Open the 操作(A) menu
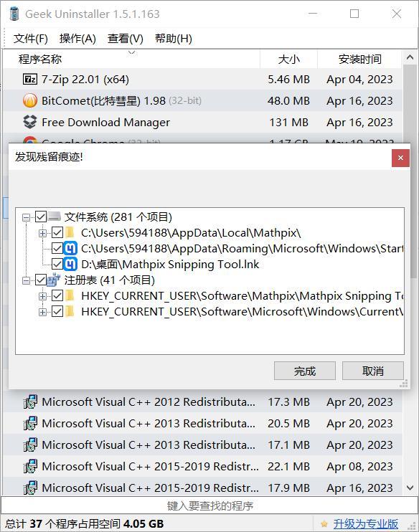This screenshot has height=532, width=419. pyautogui.click(x=77, y=39)
